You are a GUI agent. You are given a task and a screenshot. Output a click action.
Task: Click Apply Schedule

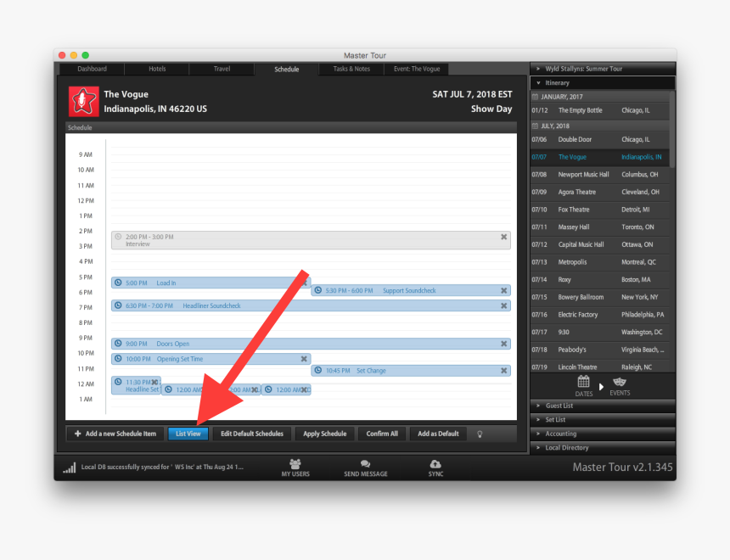325,434
